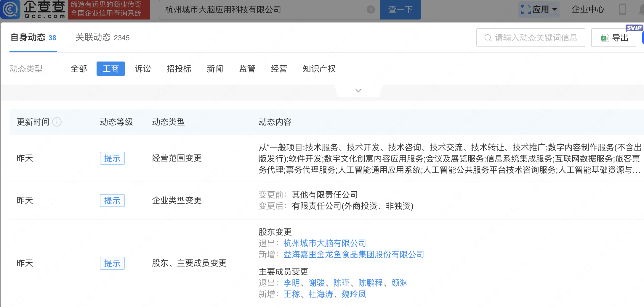
Task: Open 益海嘉里金龙鱼食品集团股份有限公司 link
Action: click(x=354, y=254)
